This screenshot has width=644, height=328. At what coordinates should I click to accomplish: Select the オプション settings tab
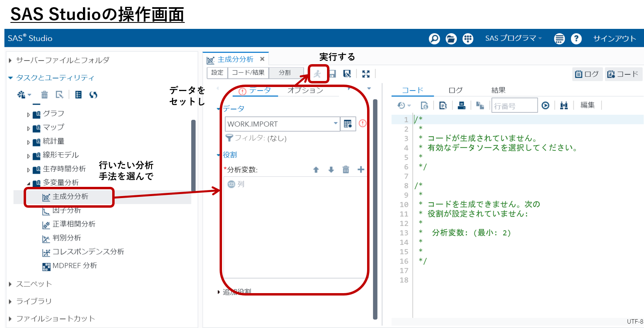(305, 91)
